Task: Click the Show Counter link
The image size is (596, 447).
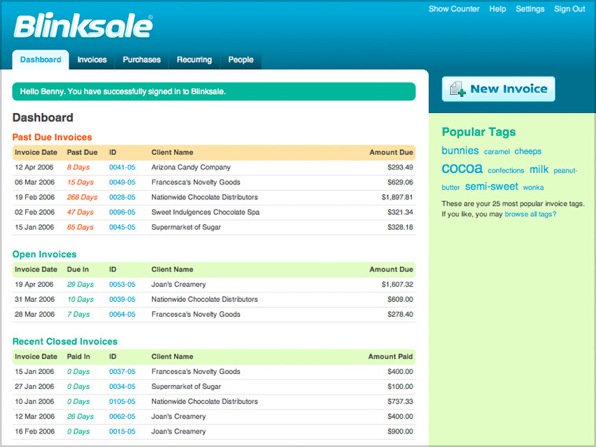Action: click(x=454, y=9)
